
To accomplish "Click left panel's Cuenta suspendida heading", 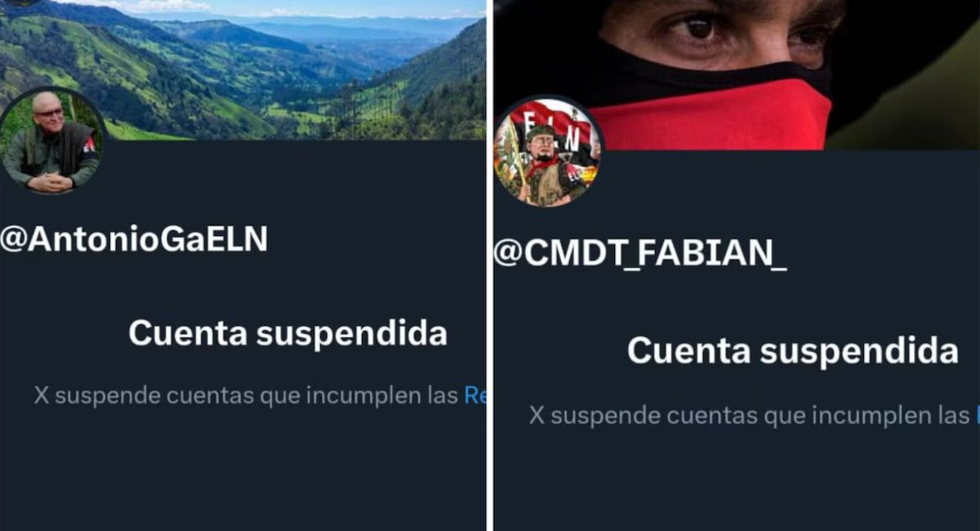I will click(x=287, y=334).
